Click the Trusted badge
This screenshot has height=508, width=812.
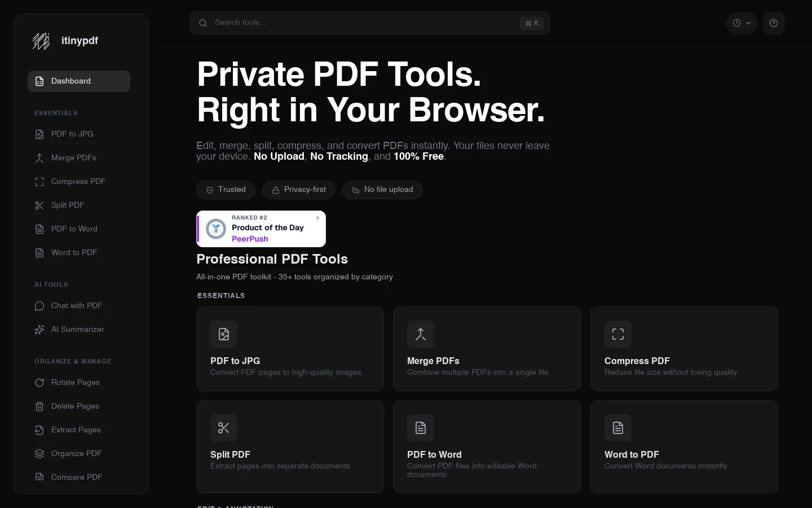[x=226, y=190]
